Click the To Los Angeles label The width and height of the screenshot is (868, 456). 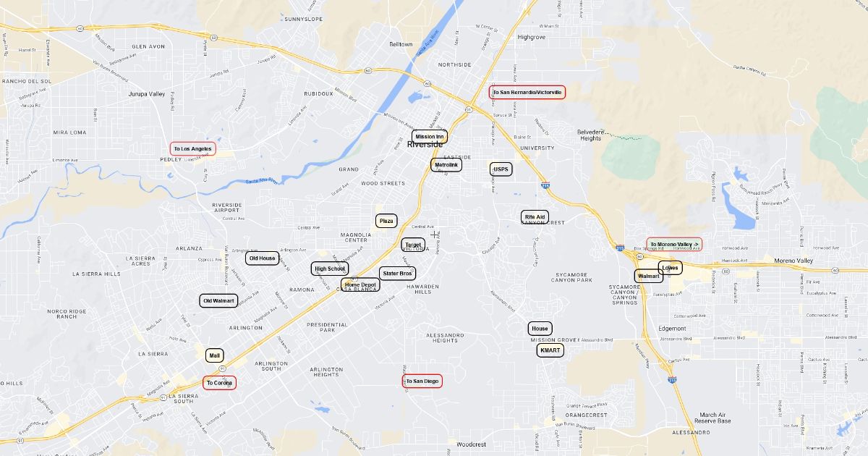pos(193,149)
